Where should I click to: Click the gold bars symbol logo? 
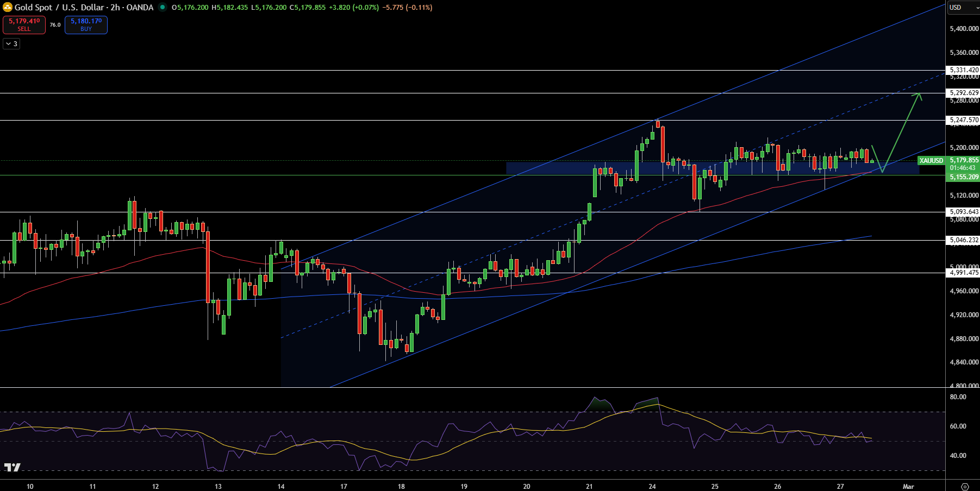8,7
